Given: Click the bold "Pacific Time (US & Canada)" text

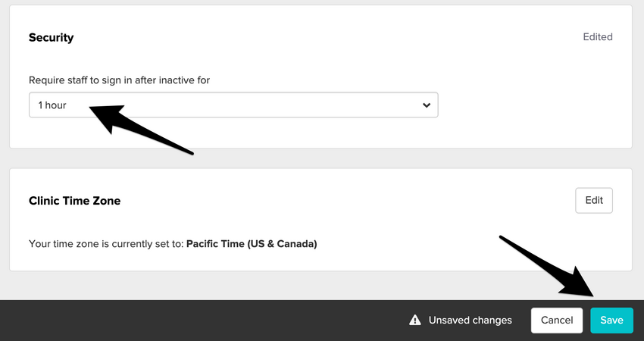Looking at the screenshot, I should click(252, 244).
